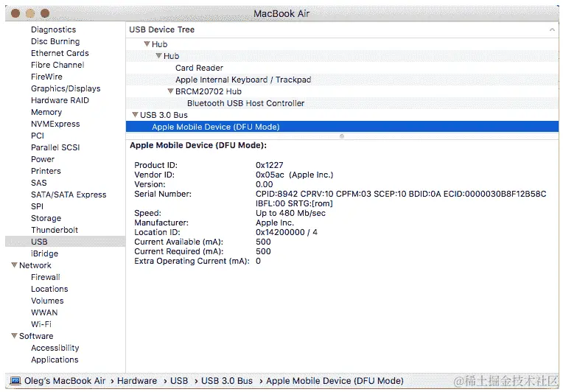Screen dimensions: 563x392
Task: Click the red close window button
Action: pos(15,13)
